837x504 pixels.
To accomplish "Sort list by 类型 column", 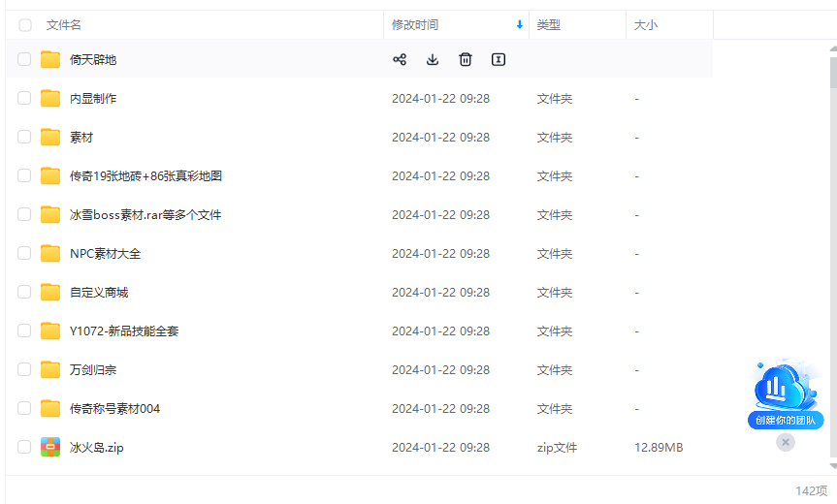I will 549,25.
